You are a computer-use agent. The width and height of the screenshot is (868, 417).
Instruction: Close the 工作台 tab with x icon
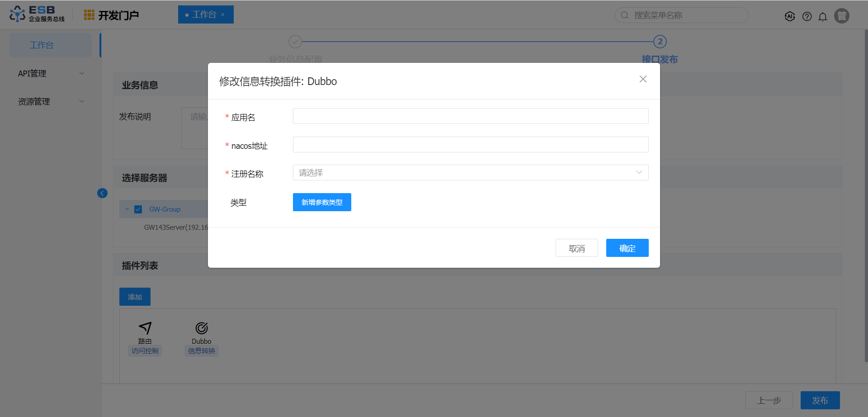[x=223, y=15]
